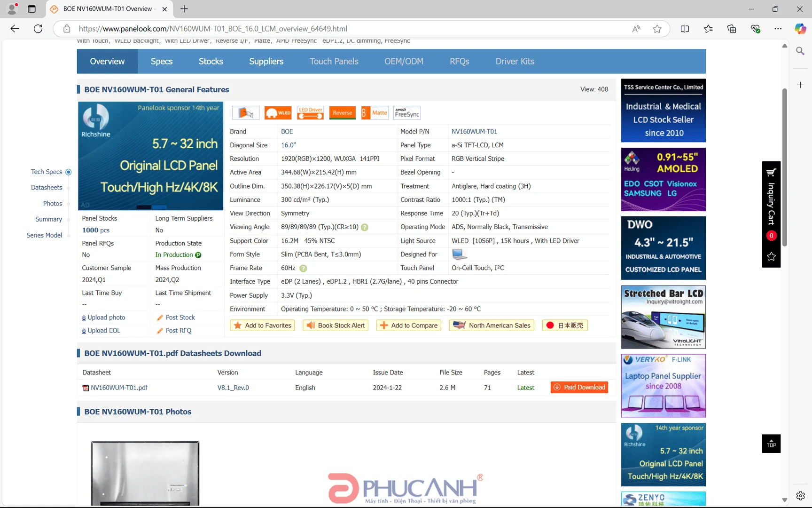Toggle split screen view
The height and width of the screenshot is (508, 812).
point(685,29)
